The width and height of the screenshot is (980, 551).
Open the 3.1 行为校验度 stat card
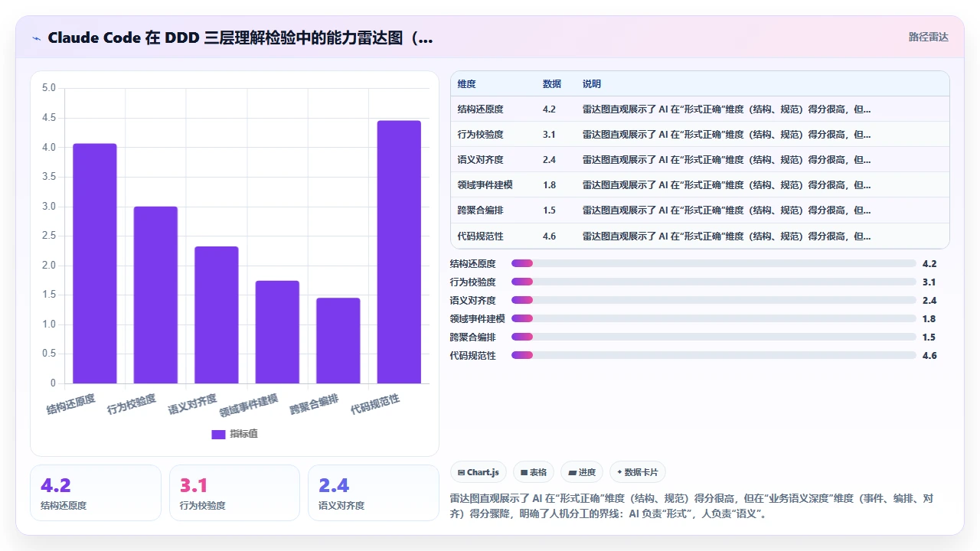pyautogui.click(x=234, y=493)
